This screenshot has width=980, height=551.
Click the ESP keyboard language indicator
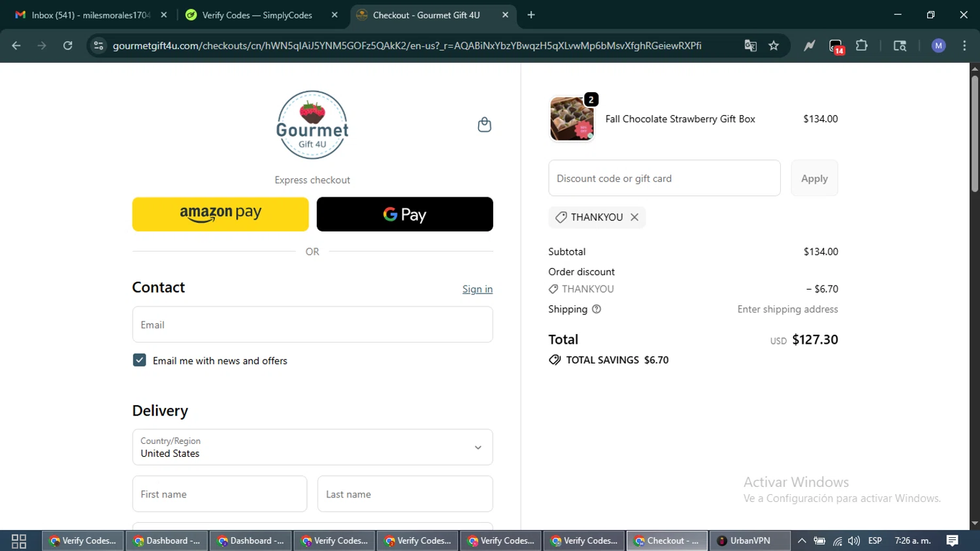(x=875, y=541)
